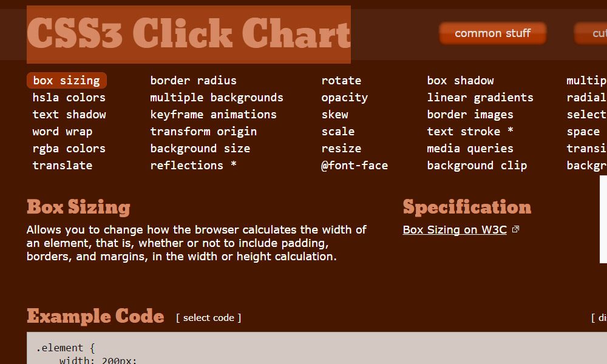
Task: Open the media queries entry
Action: tap(470, 148)
